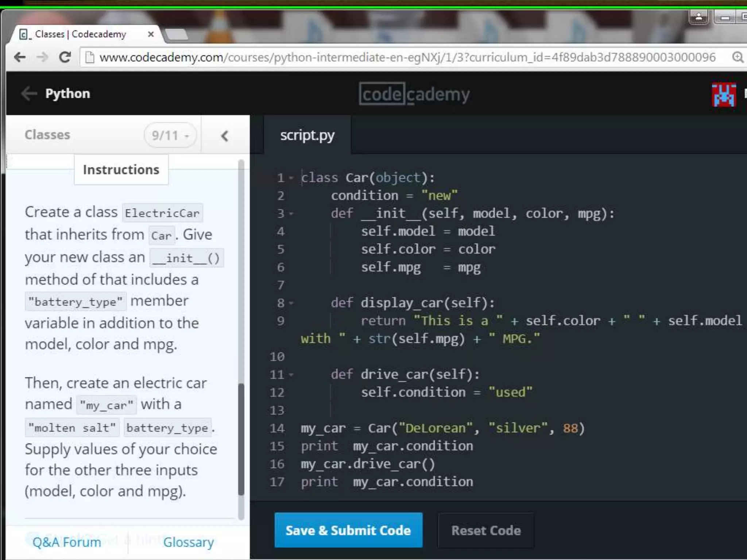The width and height of the screenshot is (747, 560).
Task: Go back using arrow beside Python
Action: tap(29, 94)
